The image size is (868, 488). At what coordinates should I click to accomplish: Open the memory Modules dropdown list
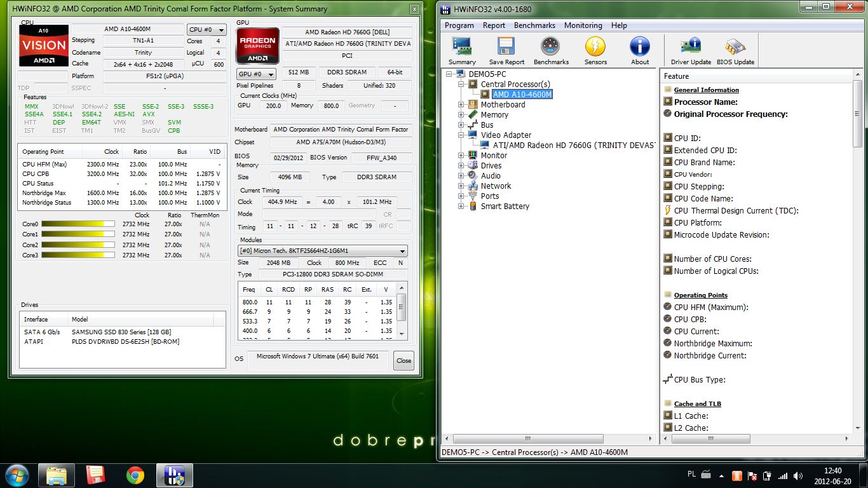click(323, 251)
